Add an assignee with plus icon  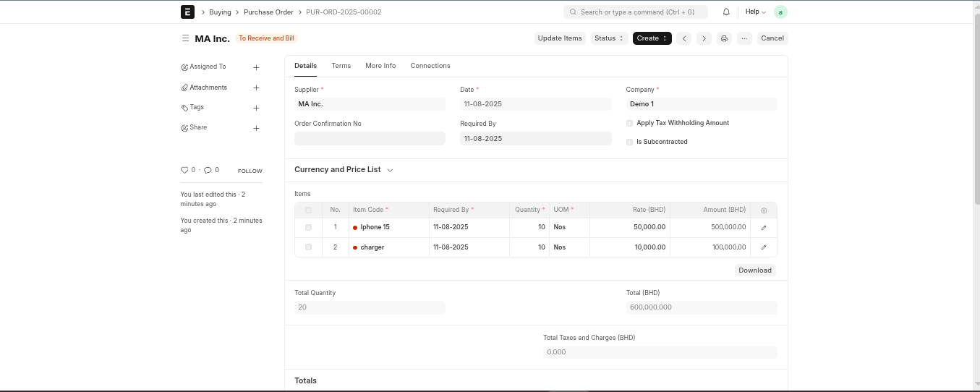coord(256,67)
